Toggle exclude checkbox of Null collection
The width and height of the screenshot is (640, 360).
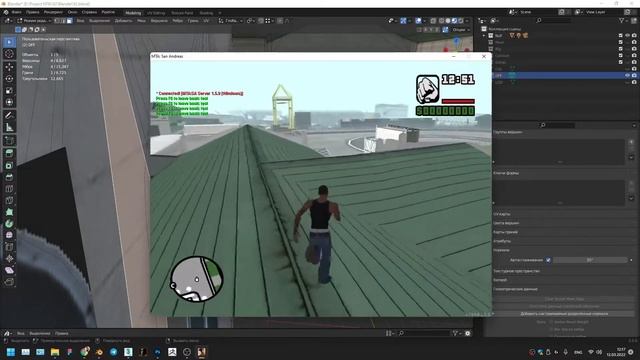(x=620, y=36)
